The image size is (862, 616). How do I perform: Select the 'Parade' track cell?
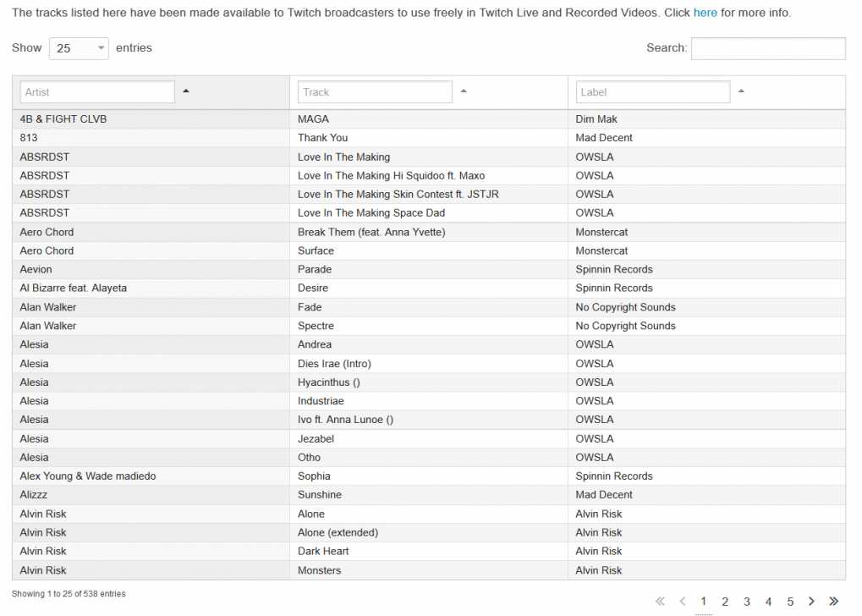(x=428, y=269)
